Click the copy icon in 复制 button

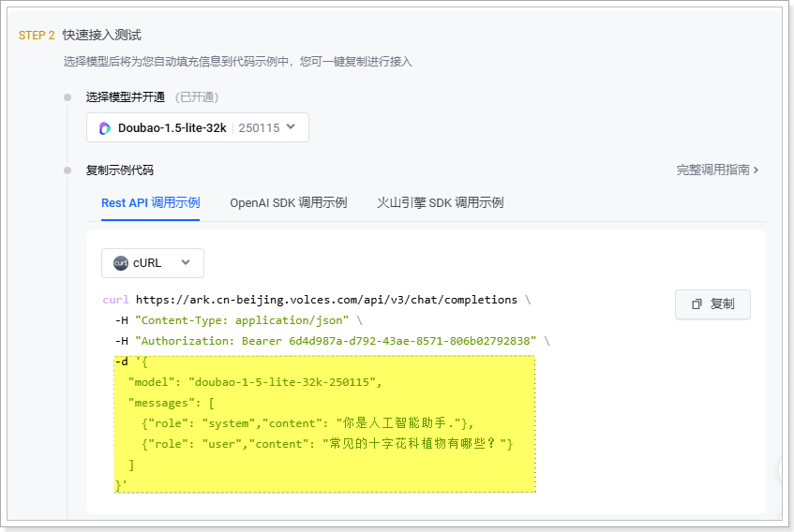tap(697, 303)
